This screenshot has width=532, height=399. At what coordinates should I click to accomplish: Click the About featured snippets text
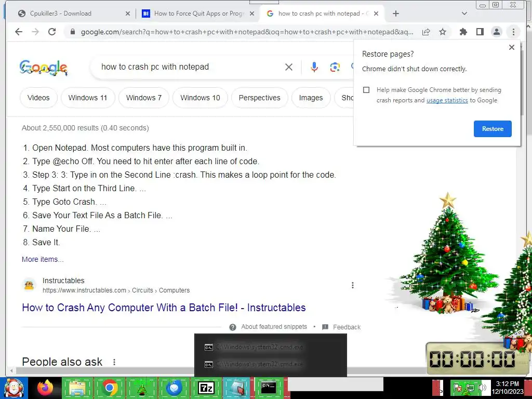274,327
